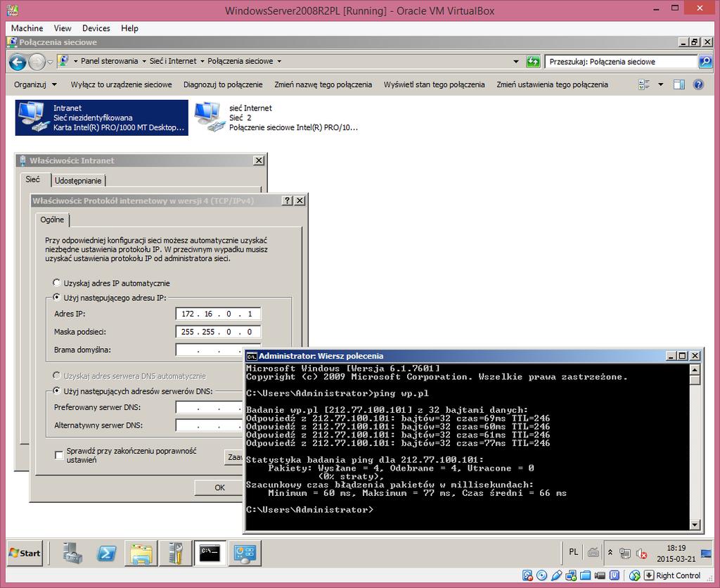Switch to the Command Prompt taskbar icon
This screenshot has width=720, height=588.
pos(210,553)
